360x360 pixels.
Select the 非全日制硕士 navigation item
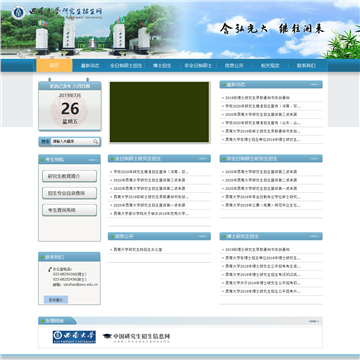[198, 66]
